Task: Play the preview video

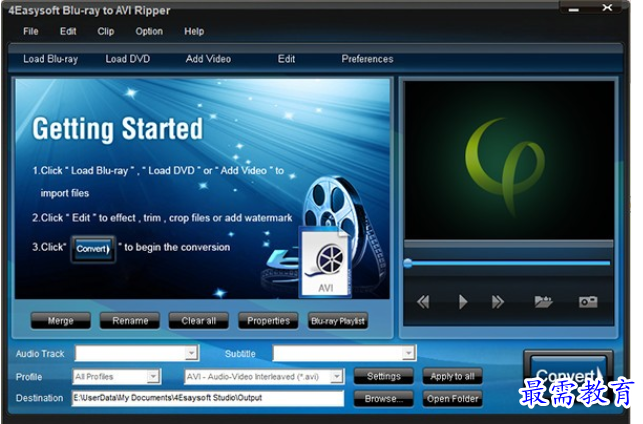Action: [463, 302]
